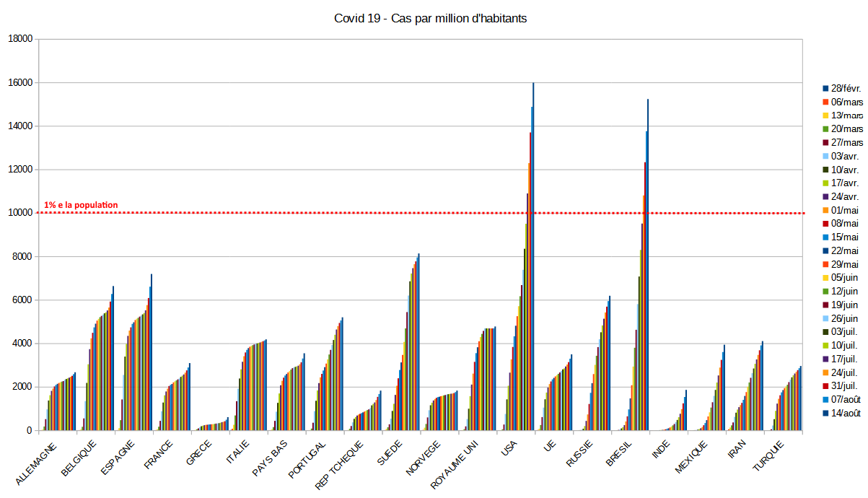Select the BRESIL category axis label

coord(619,454)
